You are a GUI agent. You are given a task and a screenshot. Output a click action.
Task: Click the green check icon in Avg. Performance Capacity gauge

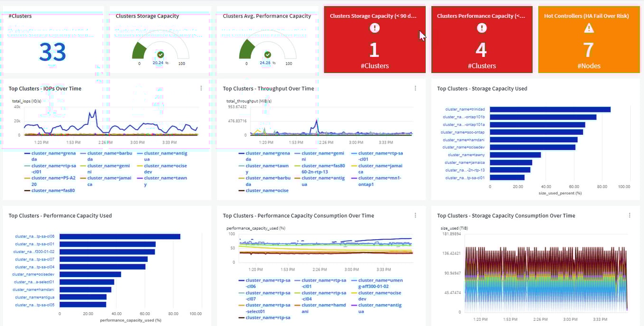pyautogui.click(x=268, y=55)
